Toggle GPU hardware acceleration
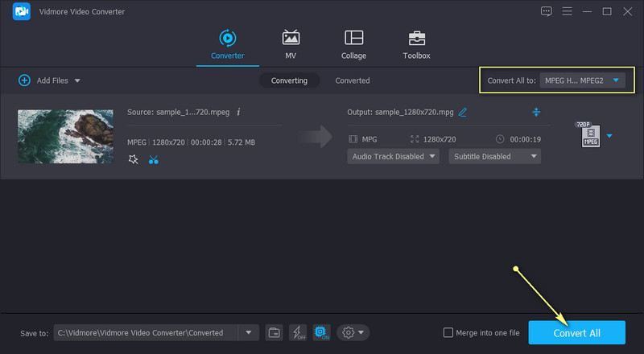This screenshot has width=644, height=354. click(321, 332)
